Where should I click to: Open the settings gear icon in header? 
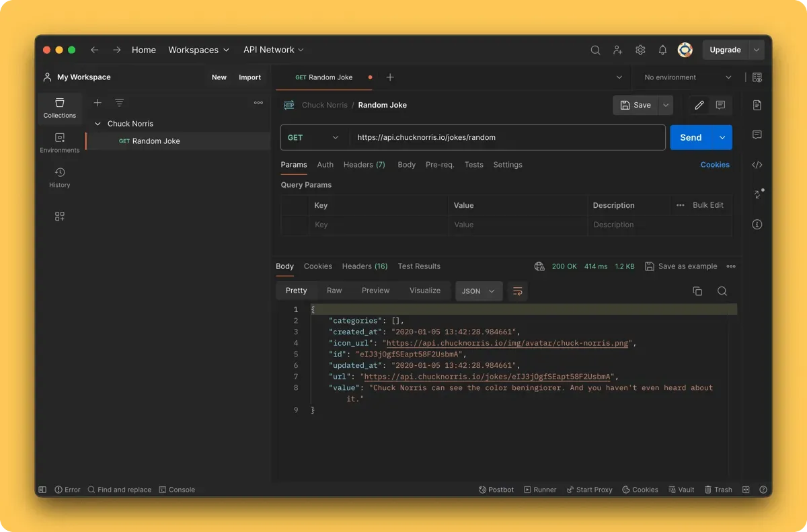640,50
